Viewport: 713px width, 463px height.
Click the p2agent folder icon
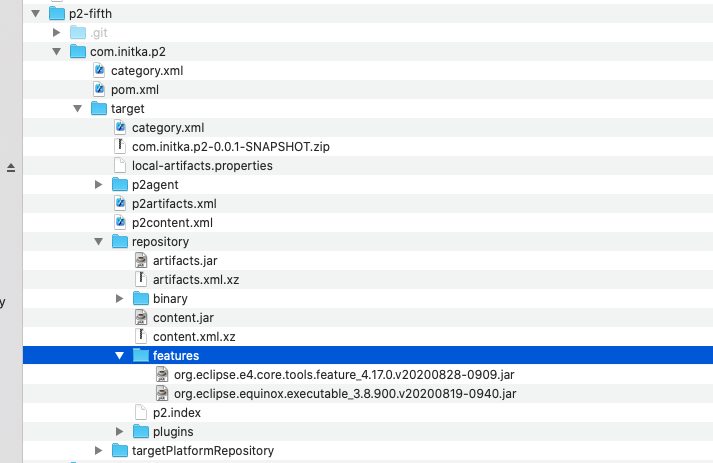[x=120, y=184]
